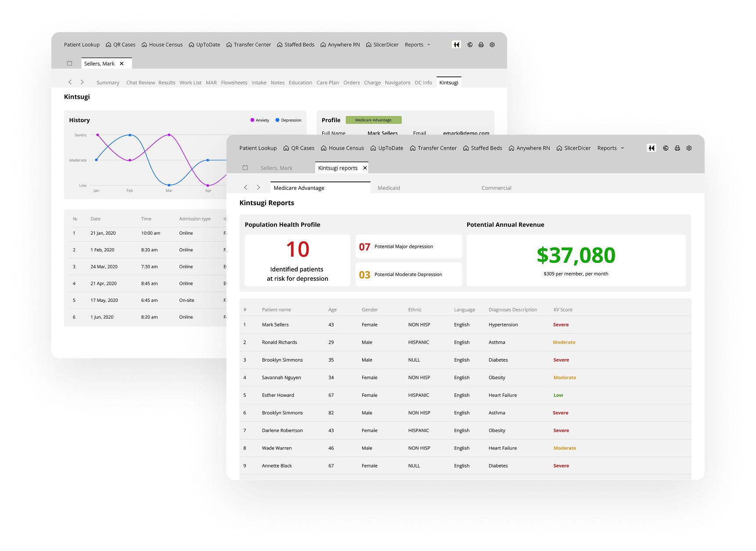Go back with left chevron in front window

(246, 187)
